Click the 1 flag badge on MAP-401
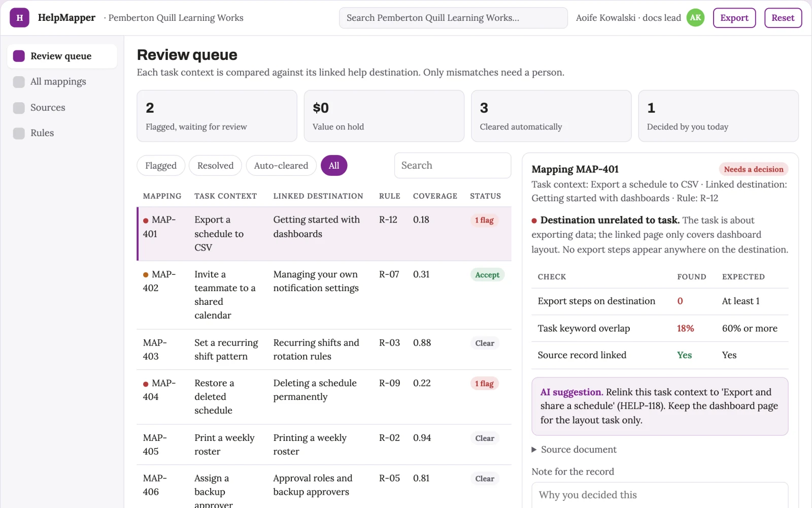This screenshot has height=508, width=812. pos(484,220)
